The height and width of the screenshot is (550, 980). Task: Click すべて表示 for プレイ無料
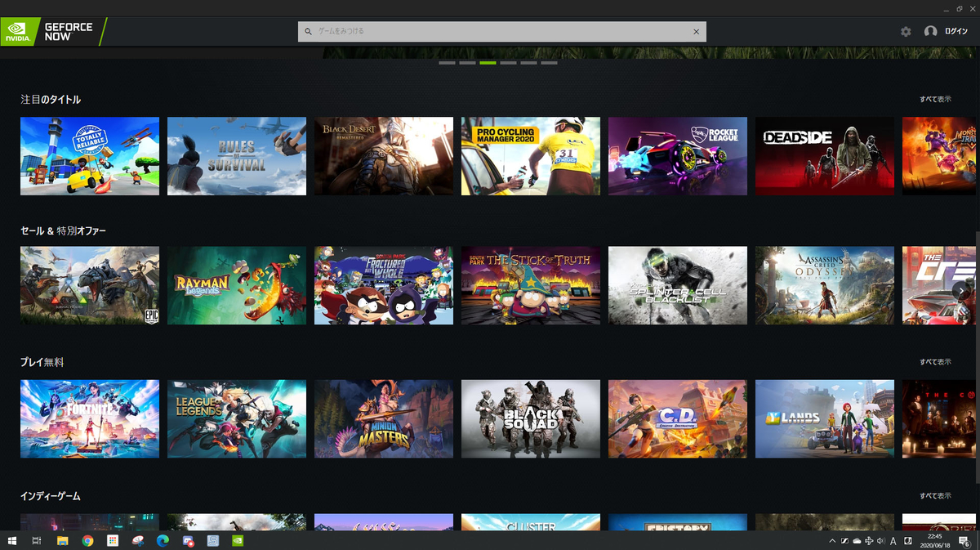(x=935, y=362)
